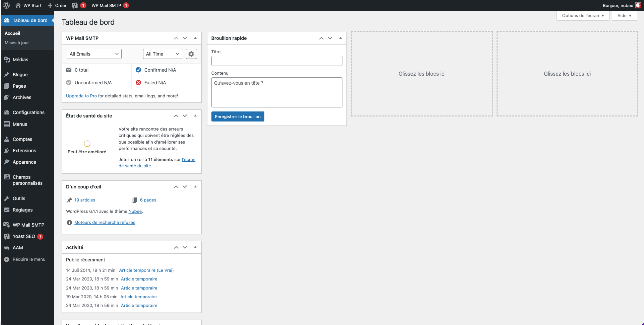The width and height of the screenshot is (644, 325).
Task: Click Enregistrer le brouillon button
Action: click(238, 116)
